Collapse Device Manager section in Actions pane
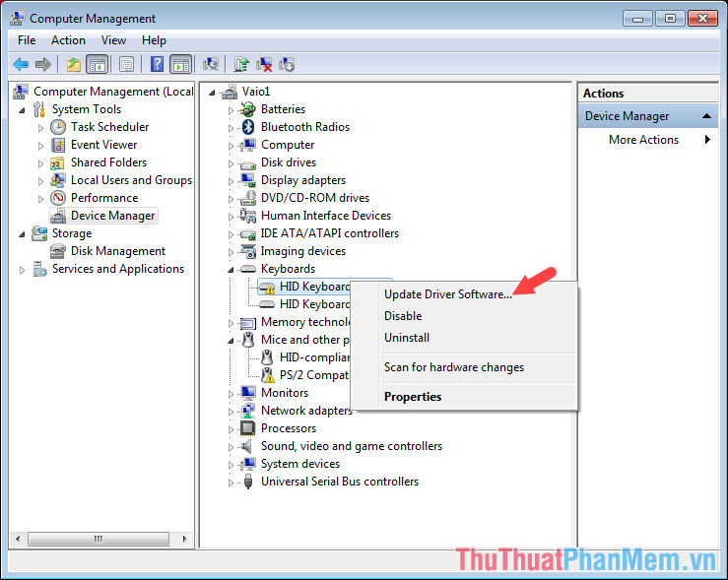This screenshot has width=728, height=580. [706, 116]
